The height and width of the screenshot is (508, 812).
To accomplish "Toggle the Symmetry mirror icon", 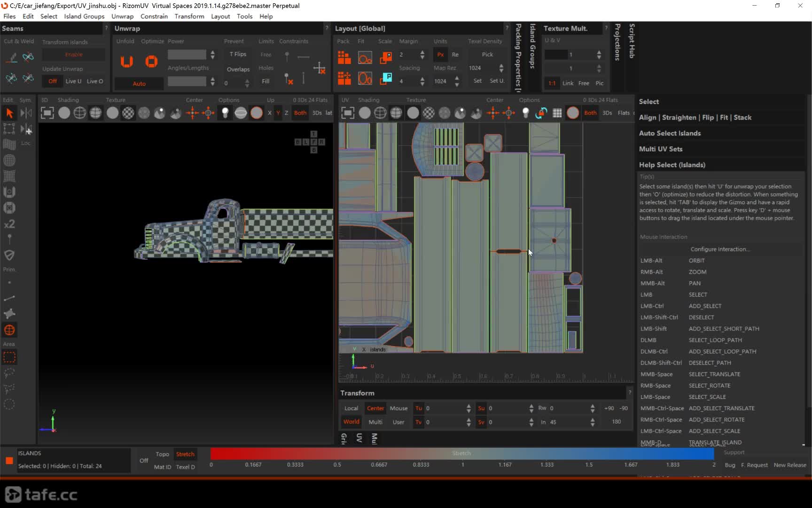I will [x=26, y=113].
